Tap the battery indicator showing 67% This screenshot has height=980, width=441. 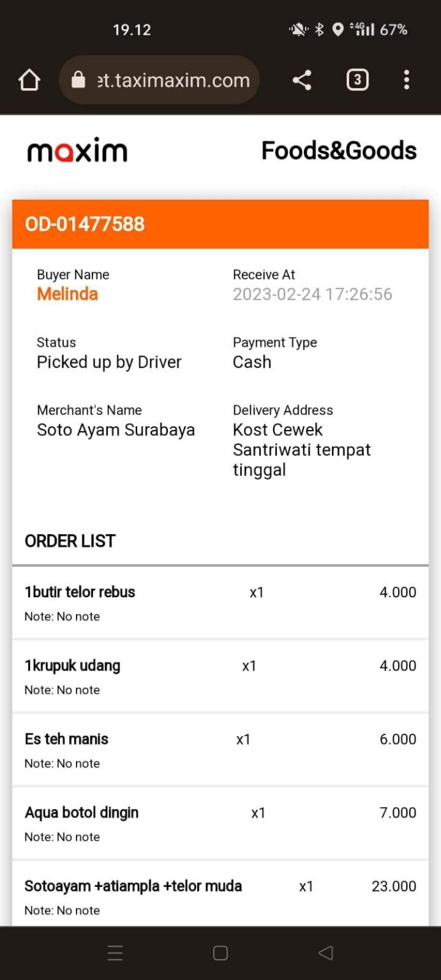click(x=394, y=29)
